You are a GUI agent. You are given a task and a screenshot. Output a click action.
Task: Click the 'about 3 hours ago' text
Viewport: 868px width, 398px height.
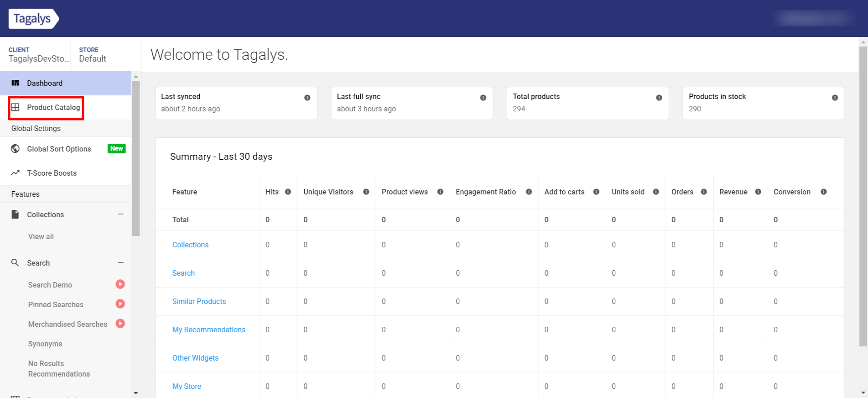click(366, 109)
